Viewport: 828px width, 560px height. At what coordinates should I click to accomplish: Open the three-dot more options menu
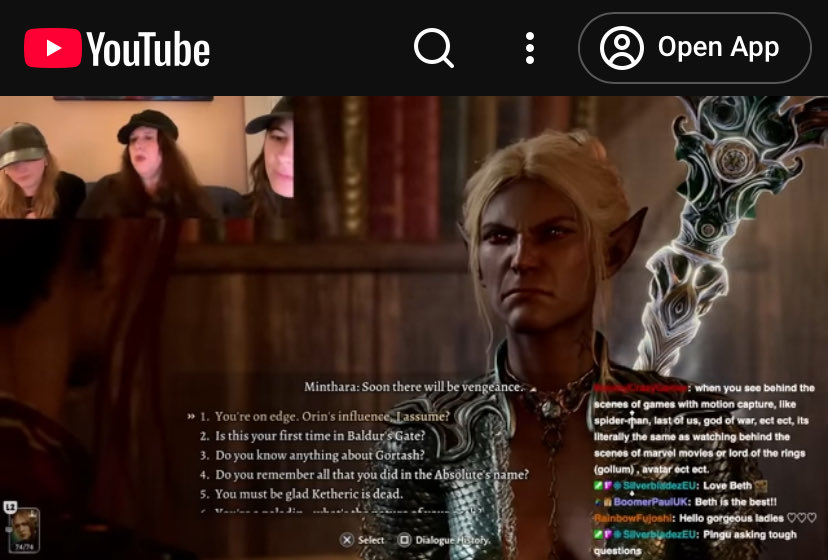point(530,48)
